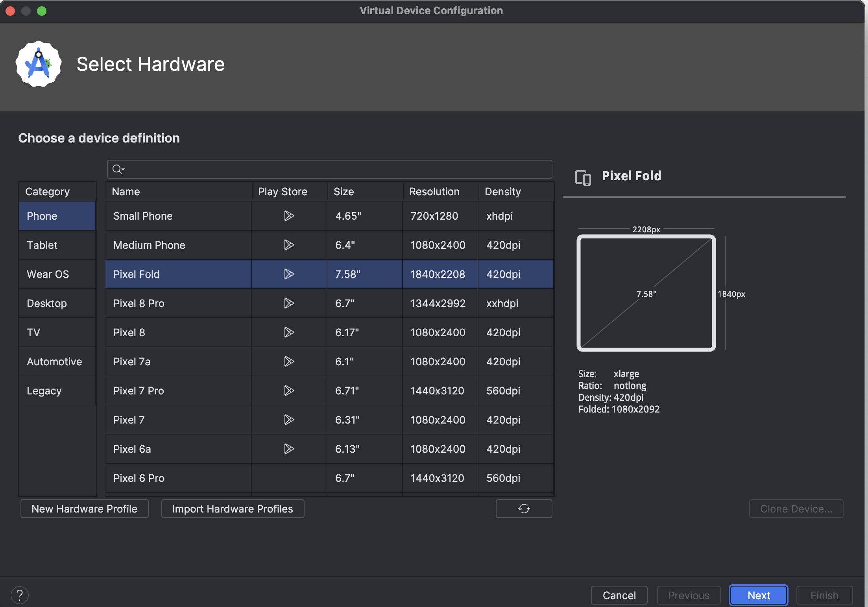868x607 pixels.
Task: Click the Finish button
Action: pos(824,595)
